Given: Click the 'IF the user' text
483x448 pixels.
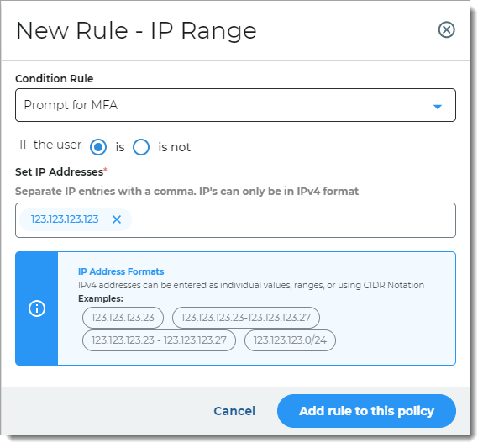Looking at the screenshot, I should (x=50, y=145).
